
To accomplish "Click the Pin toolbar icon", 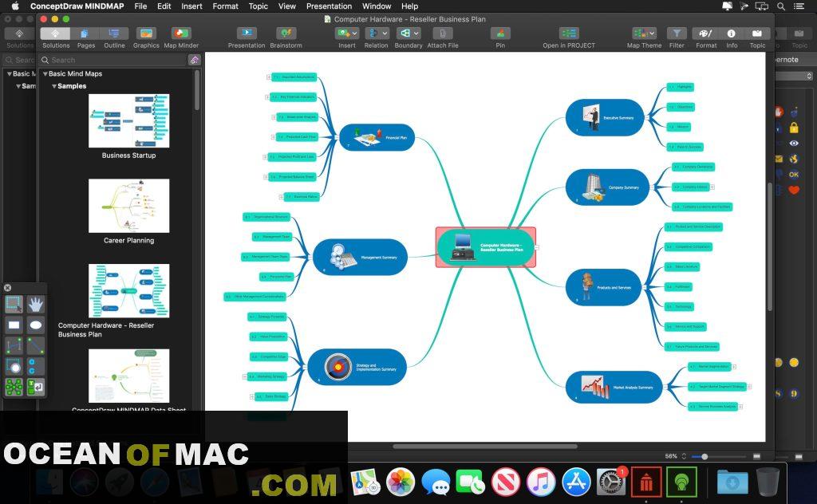I will [500, 33].
